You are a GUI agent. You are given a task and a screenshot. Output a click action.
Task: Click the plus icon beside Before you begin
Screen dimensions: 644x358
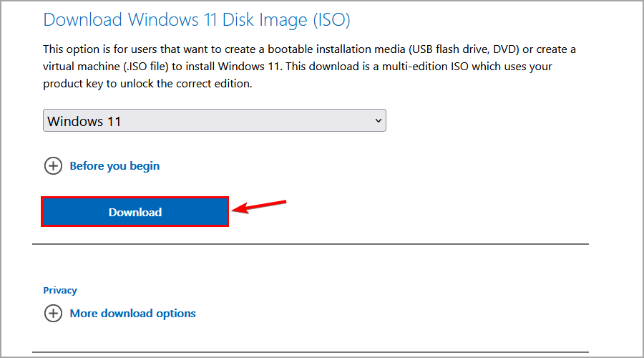point(53,166)
